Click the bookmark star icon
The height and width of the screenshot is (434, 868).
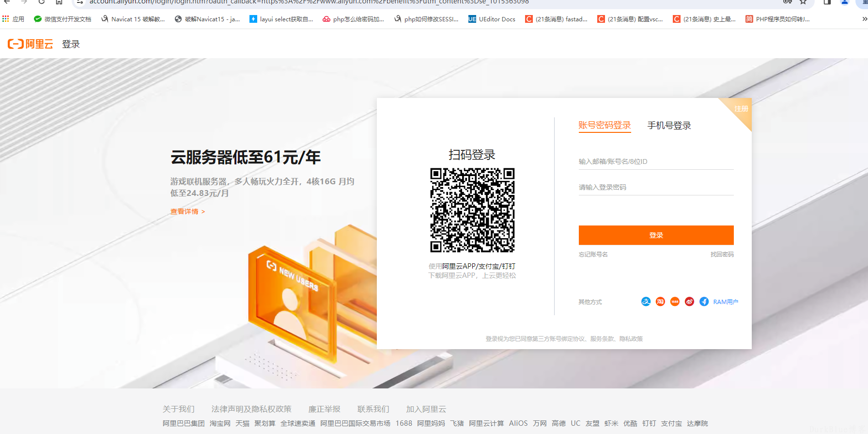pyautogui.click(x=803, y=2)
